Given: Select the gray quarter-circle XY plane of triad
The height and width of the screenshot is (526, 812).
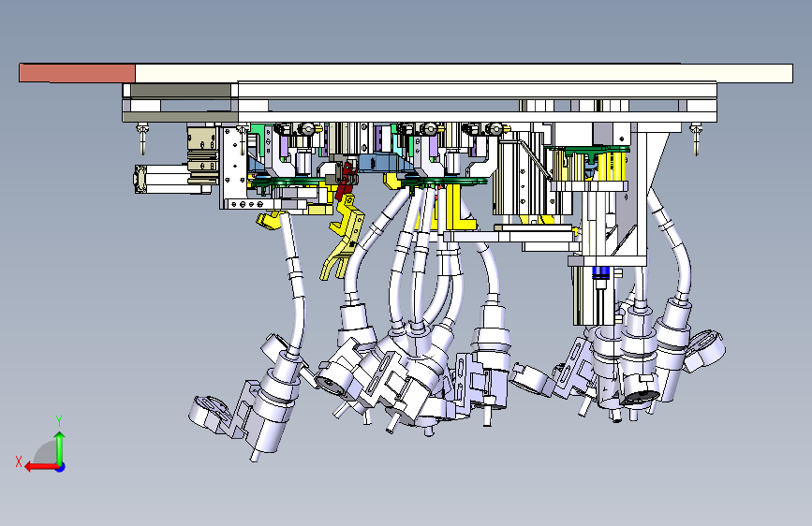Looking at the screenshot, I should point(46,452).
